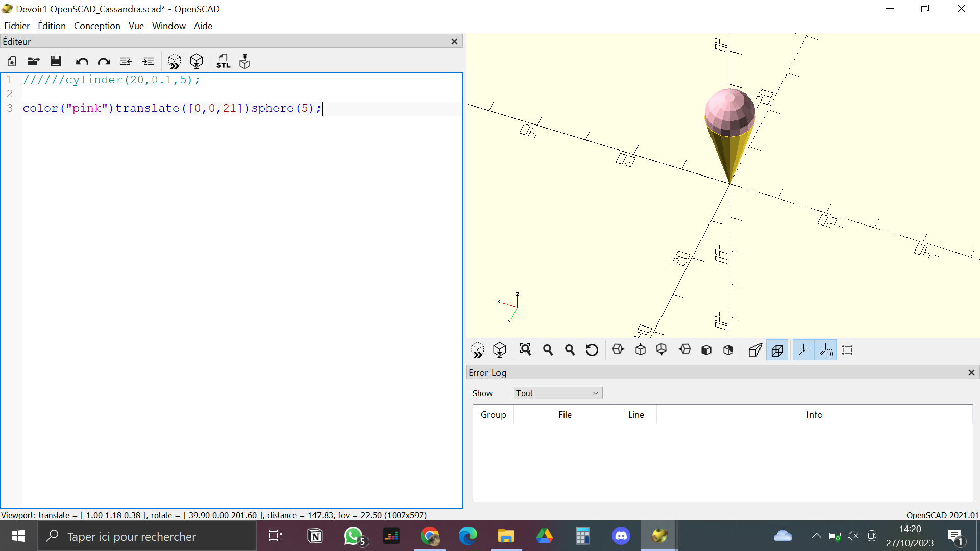Click the zoom out icon in 3D view

pyautogui.click(x=570, y=350)
